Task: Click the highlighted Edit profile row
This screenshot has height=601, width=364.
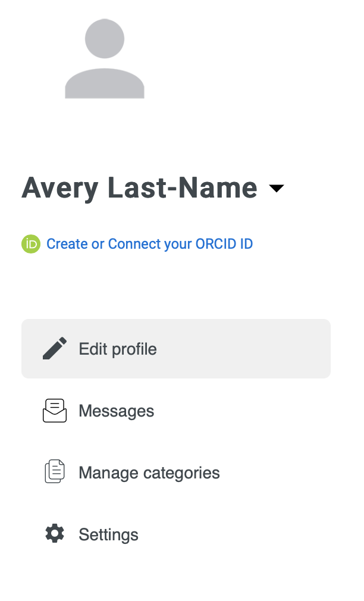Action: (x=176, y=349)
